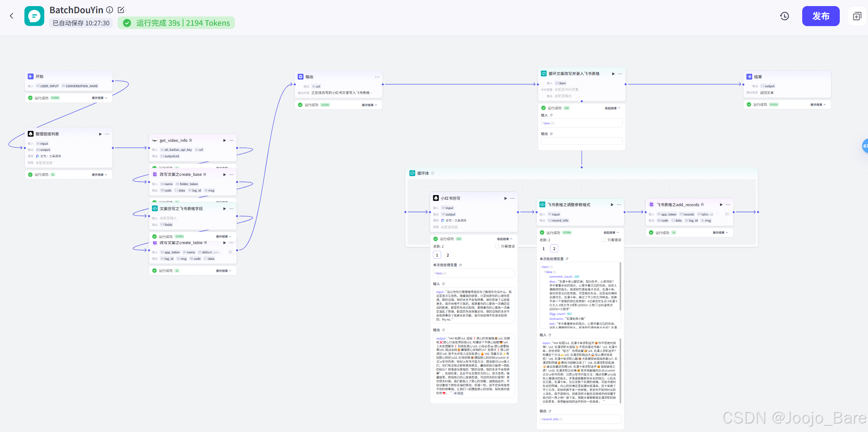The width and height of the screenshot is (868, 432).
Task: Check 只看错误 under 飞书表格之调整参数格式 results
Action: [603, 240]
